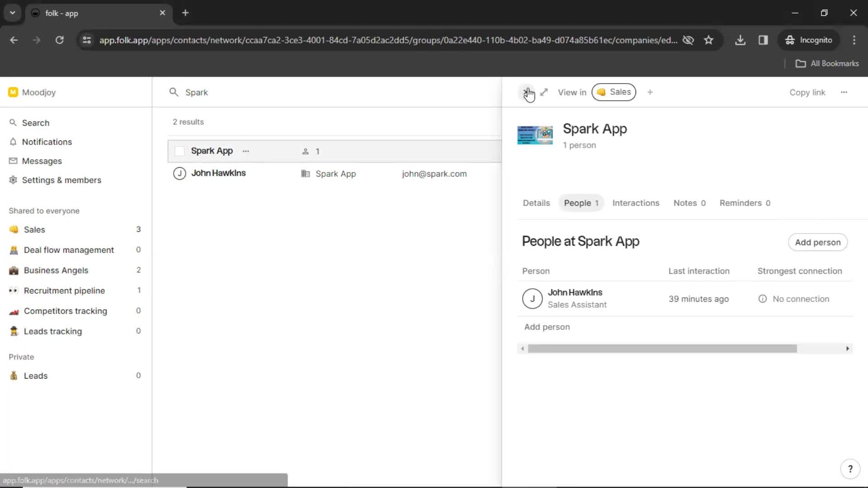The width and height of the screenshot is (868, 488).
Task: Click the john@spark.com email cell
Action: pyautogui.click(x=434, y=174)
